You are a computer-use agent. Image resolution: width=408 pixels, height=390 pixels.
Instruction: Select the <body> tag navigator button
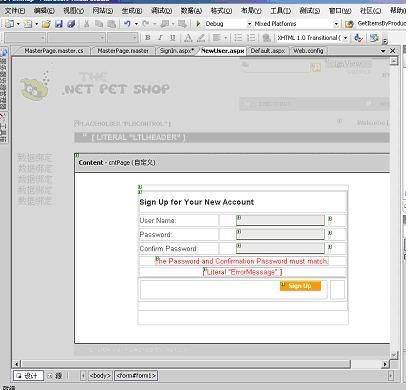(100, 375)
